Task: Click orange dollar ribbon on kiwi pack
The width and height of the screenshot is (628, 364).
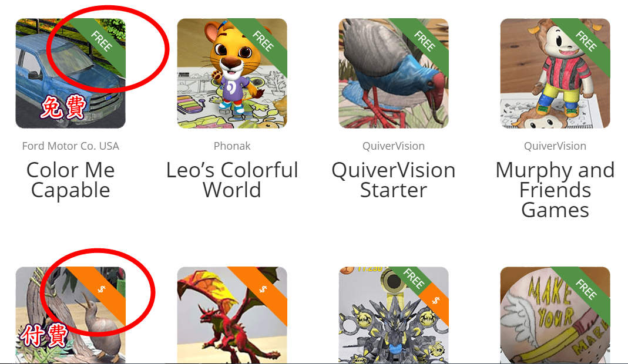Action: (101, 290)
